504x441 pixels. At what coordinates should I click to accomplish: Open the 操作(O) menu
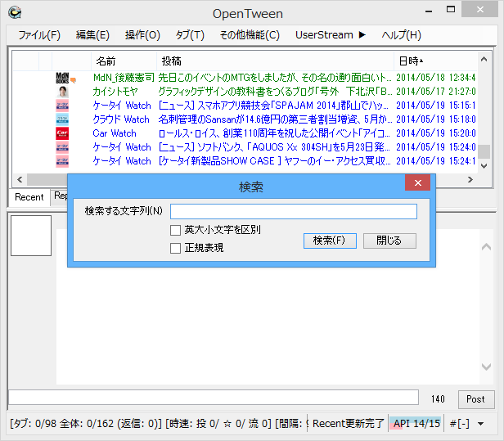coord(142,34)
